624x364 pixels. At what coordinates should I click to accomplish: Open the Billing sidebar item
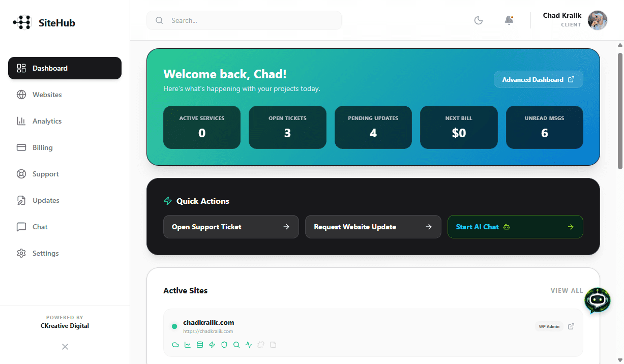42,147
